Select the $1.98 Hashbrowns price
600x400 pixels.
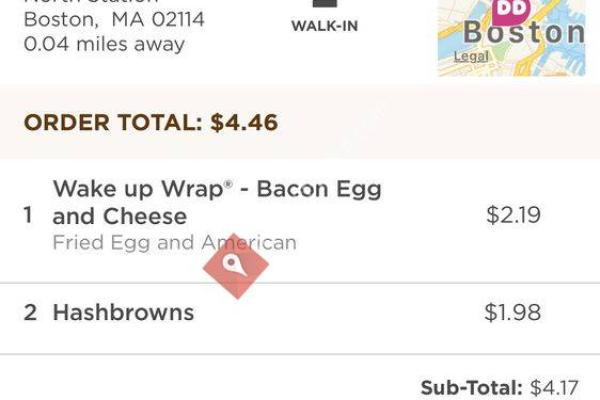pos(512,312)
